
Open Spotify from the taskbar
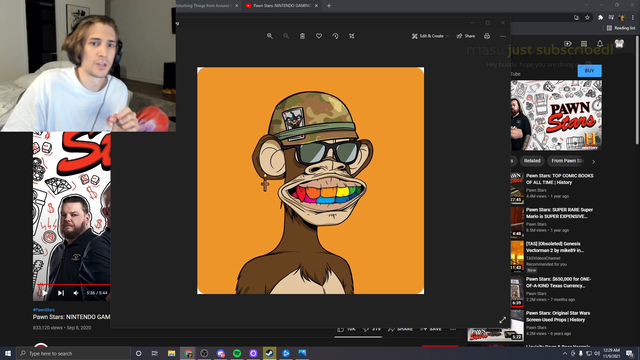click(237, 353)
